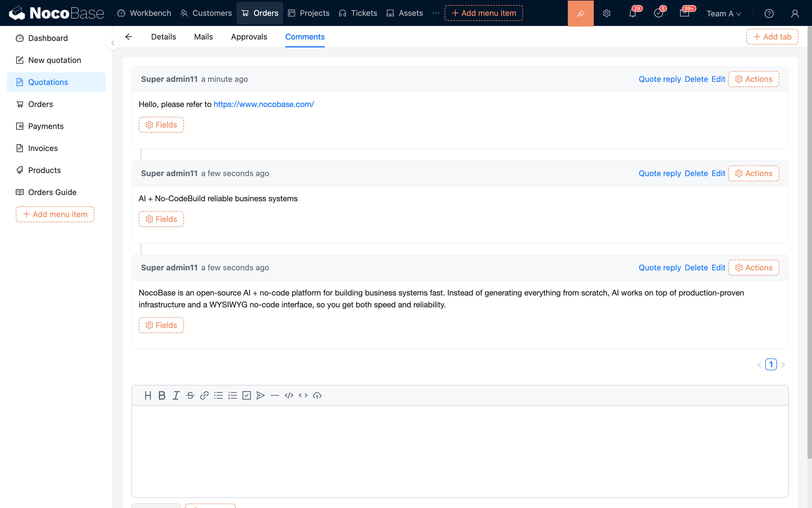Open notifications bell showing 29
Viewport: 812px width, 508px height.
632,14
